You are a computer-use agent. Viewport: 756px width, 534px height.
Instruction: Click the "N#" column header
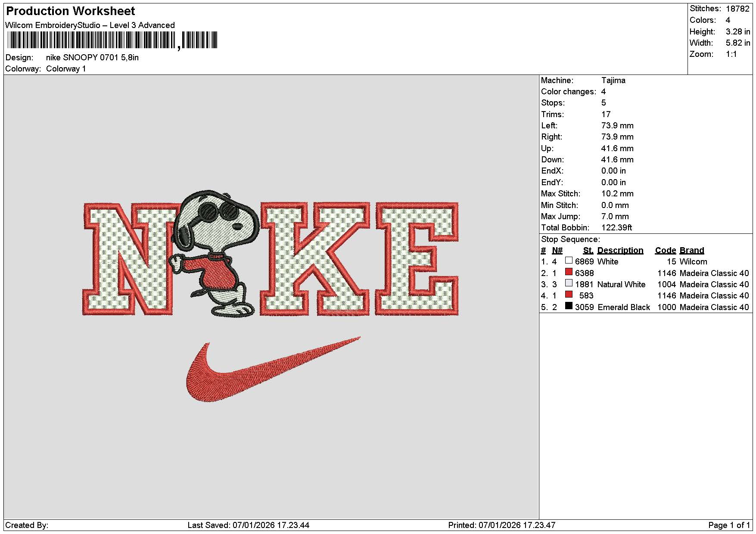tap(557, 251)
